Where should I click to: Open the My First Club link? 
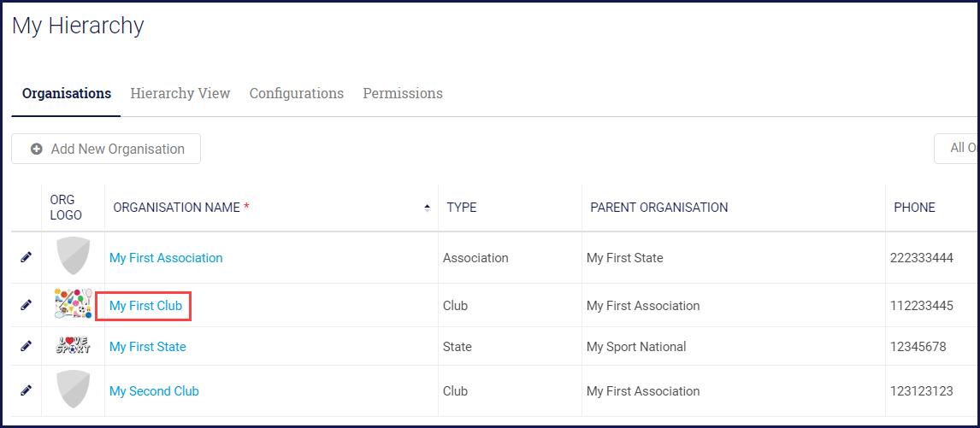tap(145, 306)
